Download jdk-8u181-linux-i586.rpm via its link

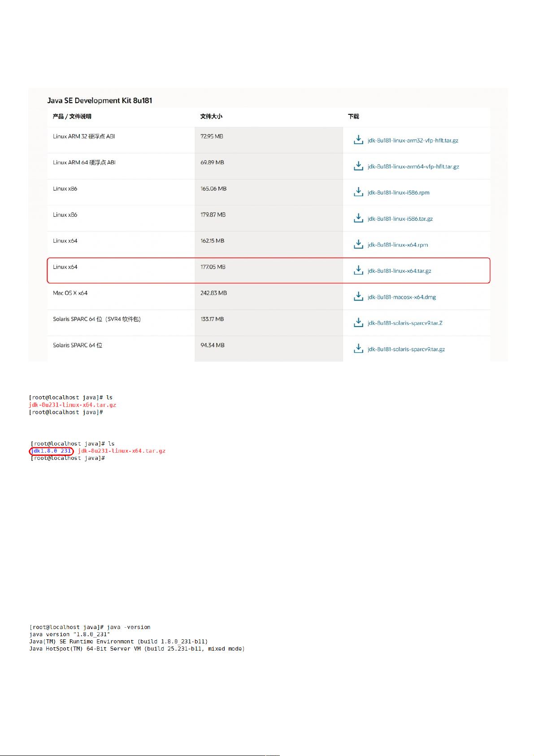click(399, 192)
